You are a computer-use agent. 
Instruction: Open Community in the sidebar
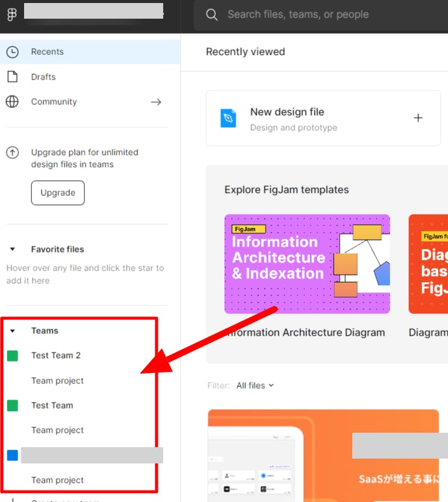tap(90, 102)
